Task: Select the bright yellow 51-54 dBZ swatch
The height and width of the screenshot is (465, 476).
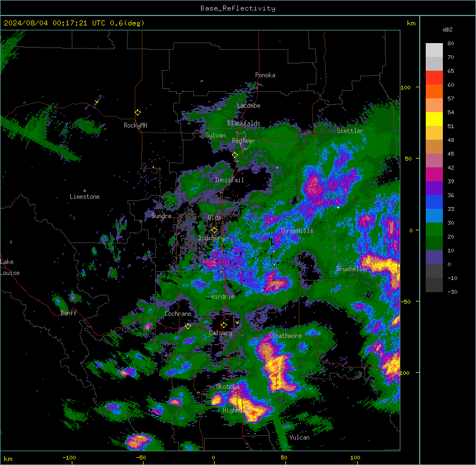Action: point(434,119)
